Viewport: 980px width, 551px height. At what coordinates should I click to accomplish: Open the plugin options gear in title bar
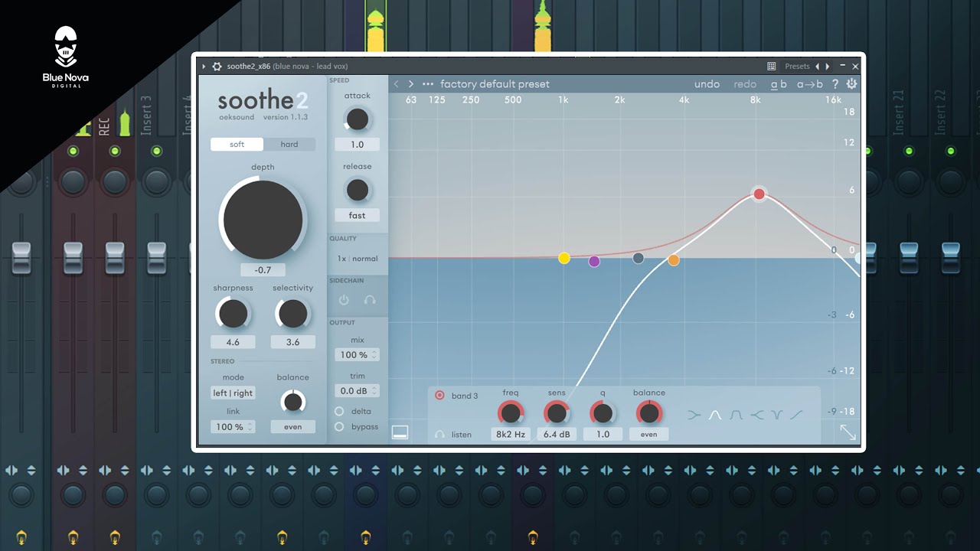[x=217, y=67]
